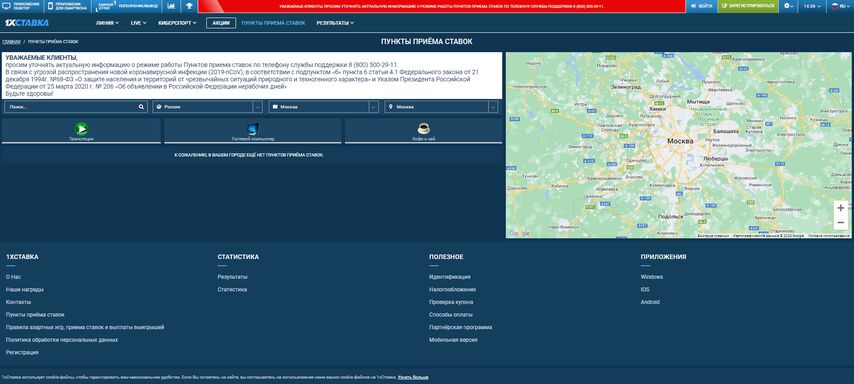Viewport: 854px width, 384px height.
Task: Open the RU language dropdown
Action: [x=839, y=6]
